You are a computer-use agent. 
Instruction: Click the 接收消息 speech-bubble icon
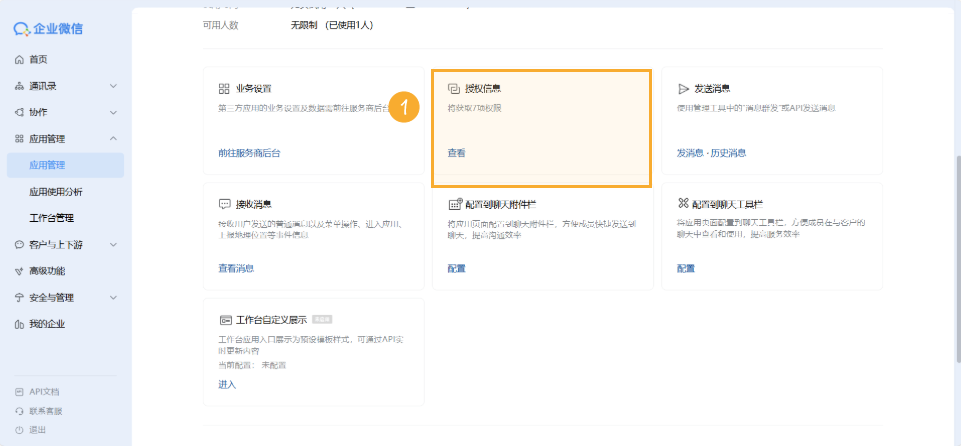pos(224,204)
